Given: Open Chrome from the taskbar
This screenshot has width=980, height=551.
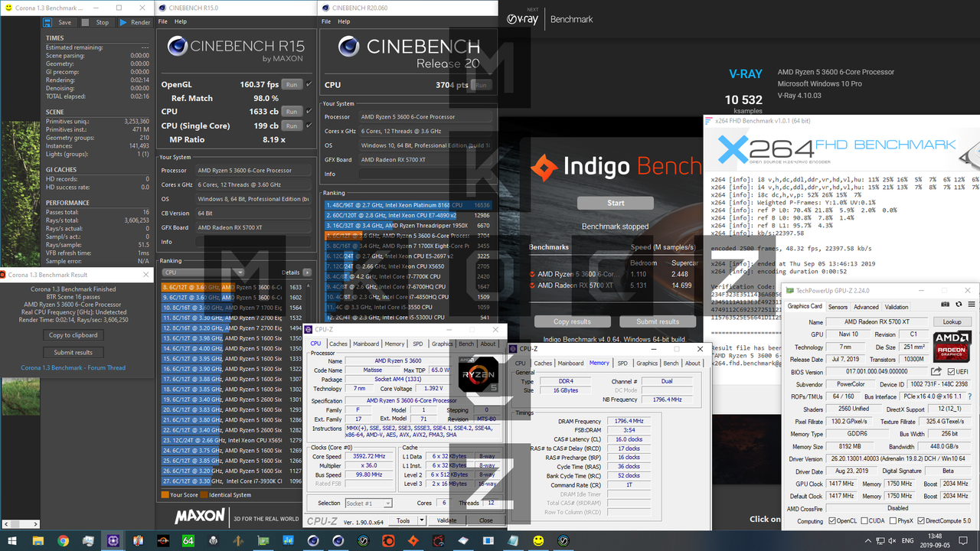Looking at the screenshot, I should pos(63,540).
